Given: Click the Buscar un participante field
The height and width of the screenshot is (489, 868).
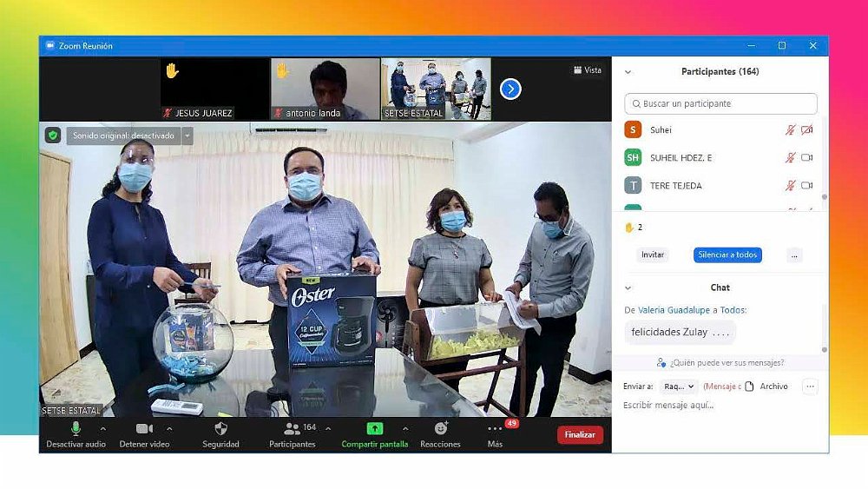Looking at the screenshot, I should click(720, 103).
